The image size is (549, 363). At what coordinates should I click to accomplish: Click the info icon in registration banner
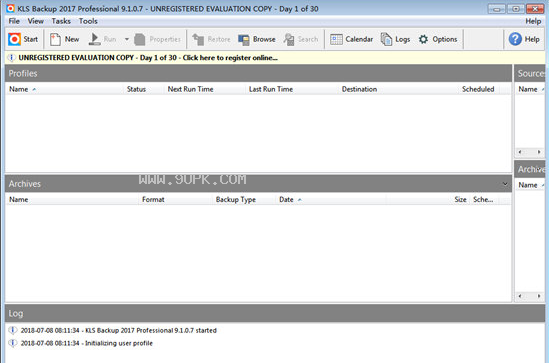[x=12, y=58]
